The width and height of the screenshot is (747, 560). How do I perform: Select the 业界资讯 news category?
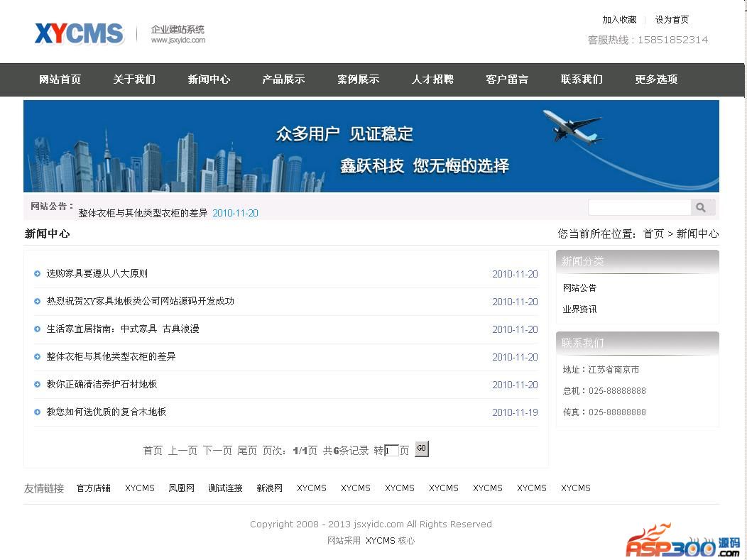coord(579,309)
